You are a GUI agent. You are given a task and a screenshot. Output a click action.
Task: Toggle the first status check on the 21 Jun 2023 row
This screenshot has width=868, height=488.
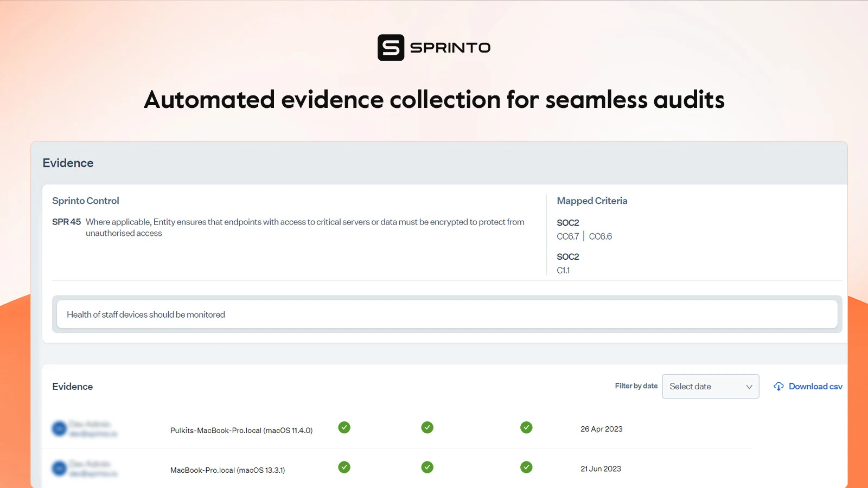coord(344,467)
